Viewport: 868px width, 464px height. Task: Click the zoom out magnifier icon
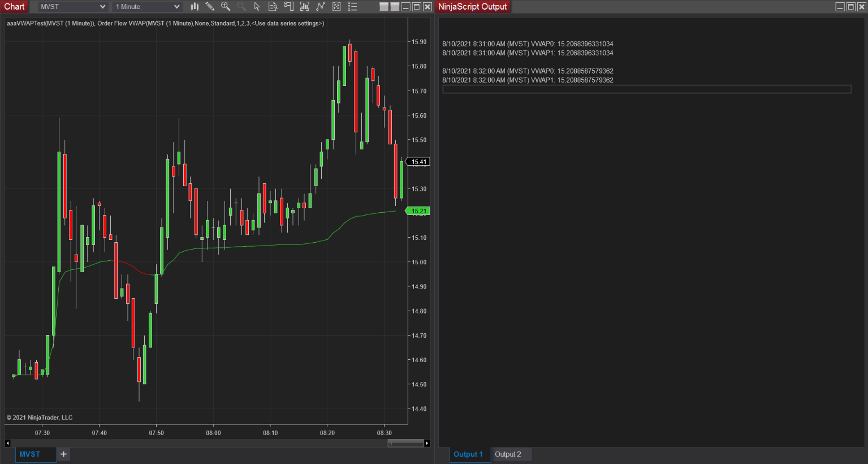coord(241,7)
